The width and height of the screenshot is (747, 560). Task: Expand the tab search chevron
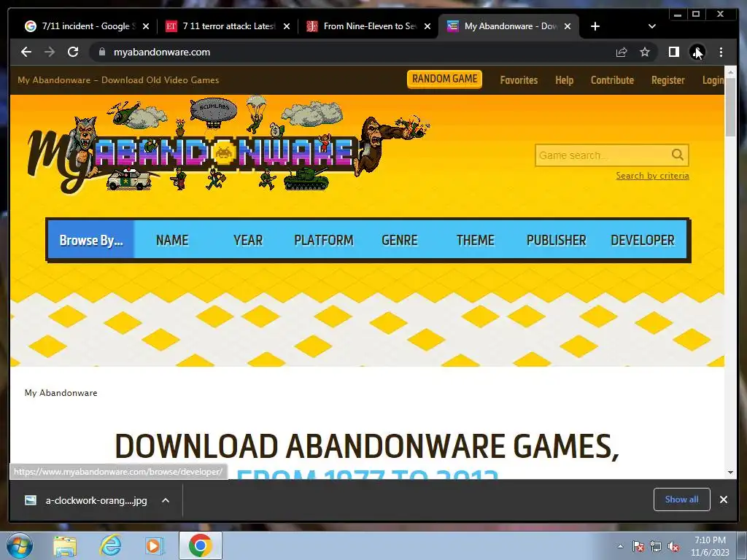click(x=651, y=26)
